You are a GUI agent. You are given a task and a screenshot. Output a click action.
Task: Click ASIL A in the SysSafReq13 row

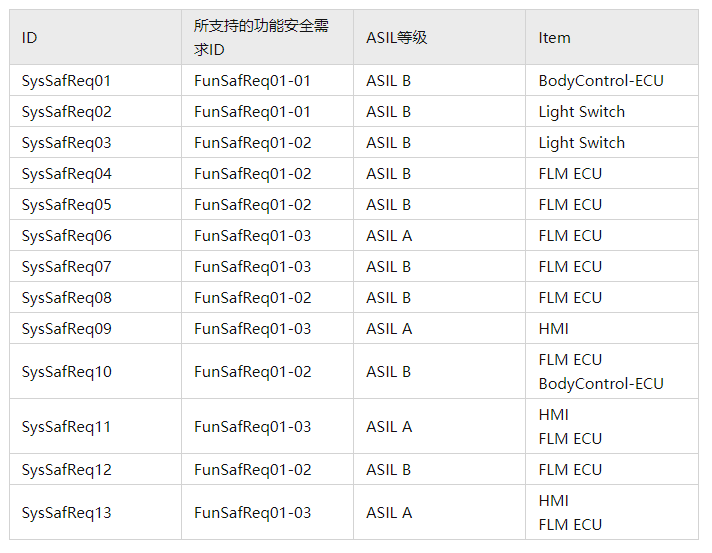[x=388, y=513]
